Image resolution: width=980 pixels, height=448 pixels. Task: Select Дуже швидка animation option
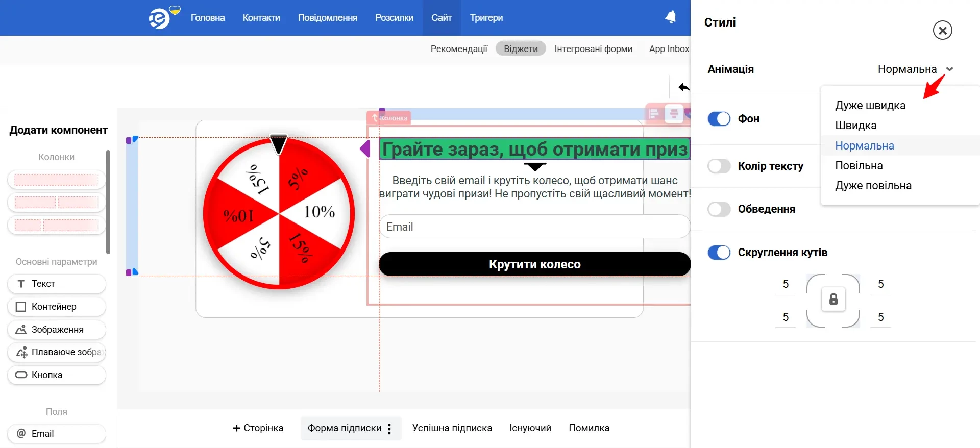[x=870, y=106]
